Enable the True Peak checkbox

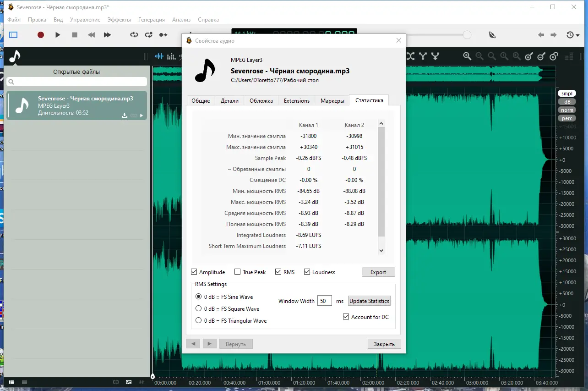click(237, 272)
